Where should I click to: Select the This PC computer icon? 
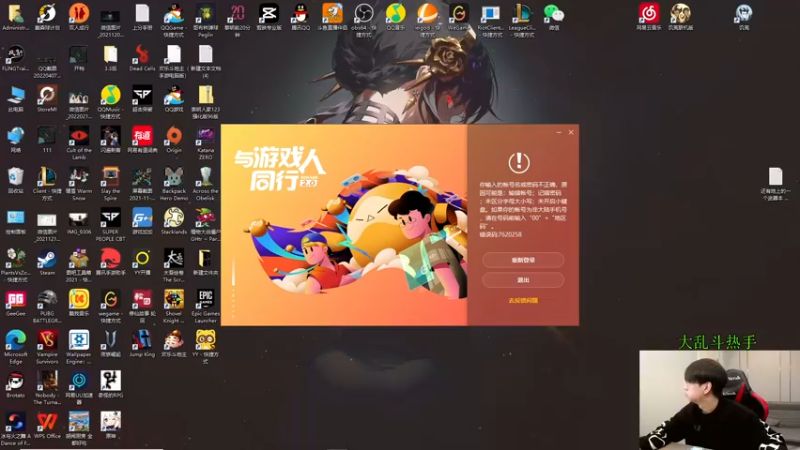[x=15, y=99]
